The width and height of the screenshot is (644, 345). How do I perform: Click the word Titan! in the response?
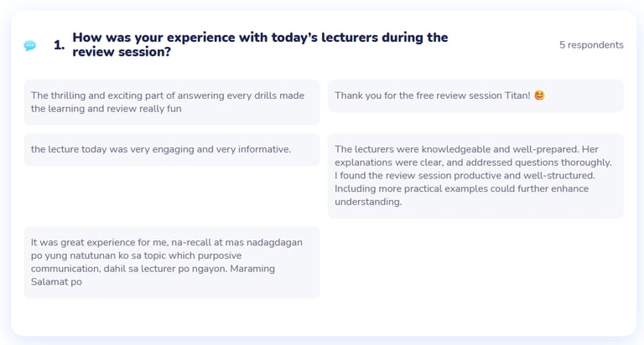coord(517,95)
